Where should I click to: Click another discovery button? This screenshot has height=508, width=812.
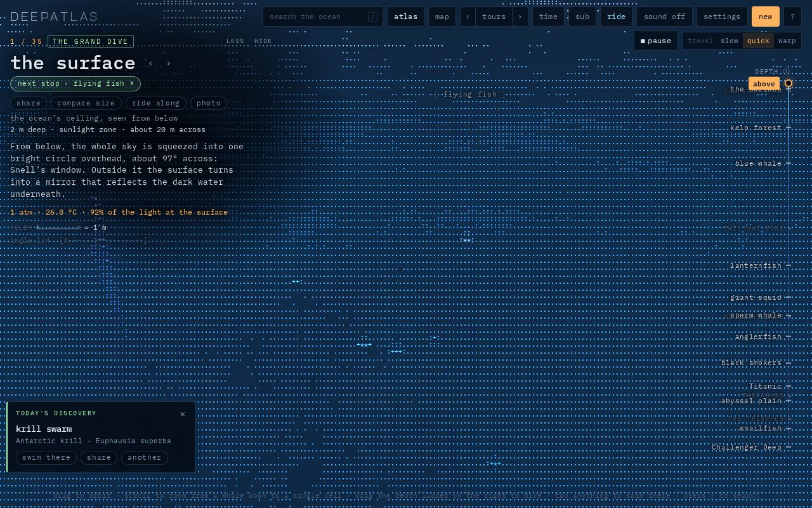(145, 457)
